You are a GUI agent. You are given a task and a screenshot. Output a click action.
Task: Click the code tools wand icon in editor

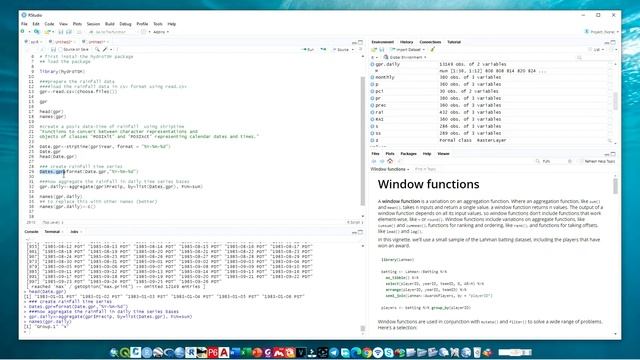pos(106,49)
